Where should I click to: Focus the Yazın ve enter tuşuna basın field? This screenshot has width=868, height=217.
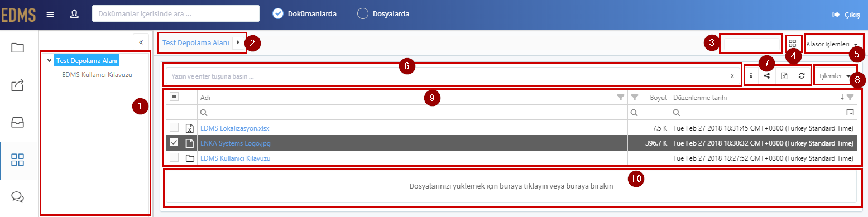point(445,76)
